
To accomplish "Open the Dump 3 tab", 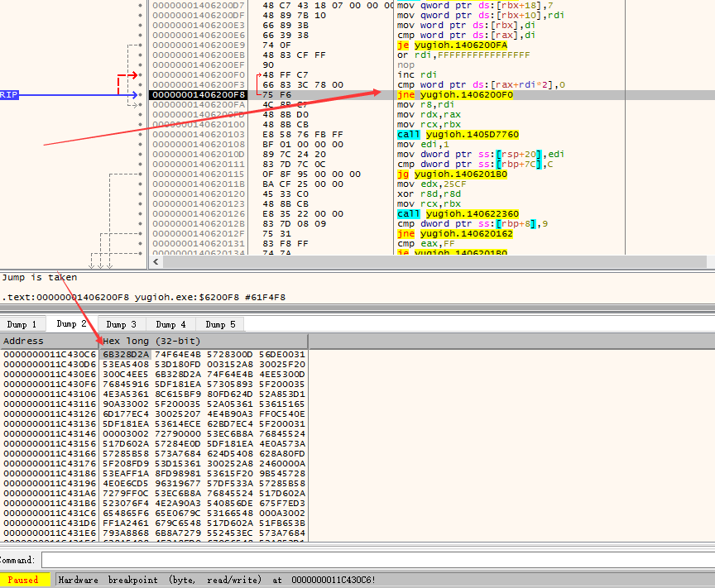I will click(122, 324).
